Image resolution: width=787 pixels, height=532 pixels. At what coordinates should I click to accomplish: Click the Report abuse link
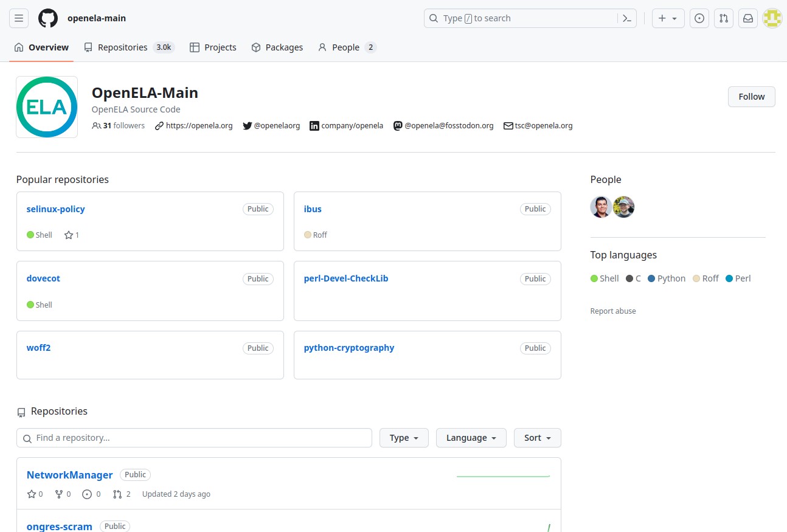pos(613,311)
